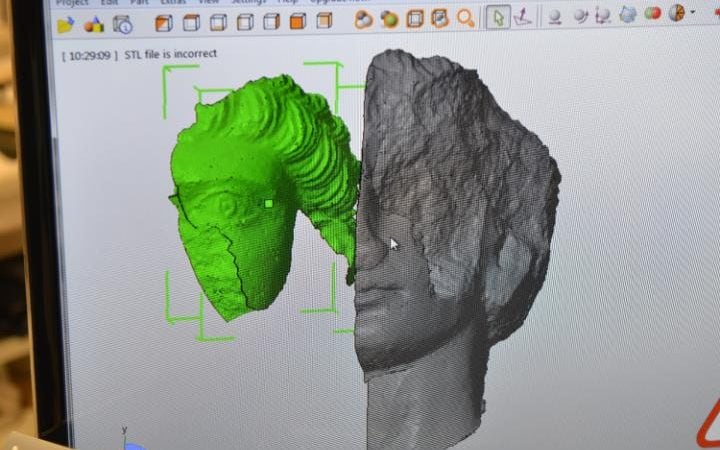Screen dimensions: 720x450
Task: Click the green square handle on the selected part
Action: tap(269, 203)
